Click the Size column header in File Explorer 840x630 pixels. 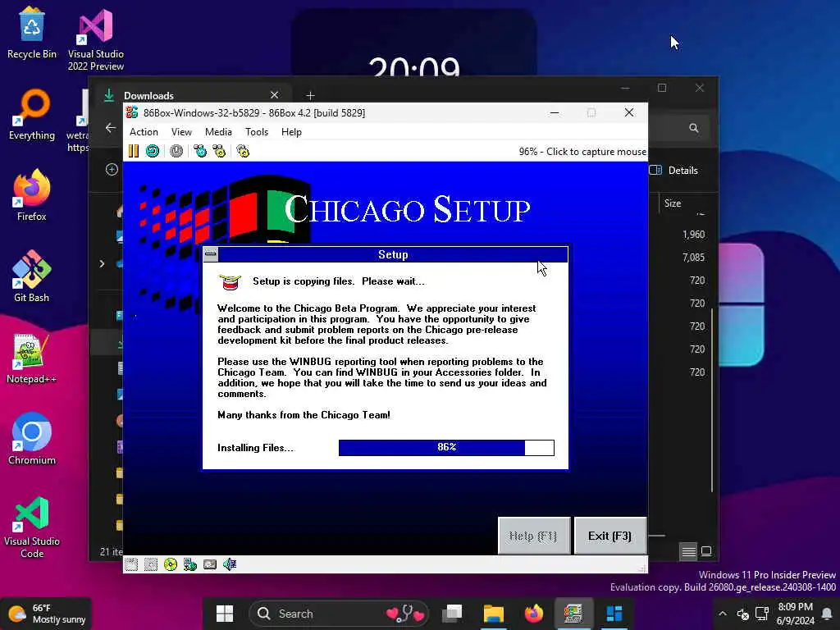point(673,203)
